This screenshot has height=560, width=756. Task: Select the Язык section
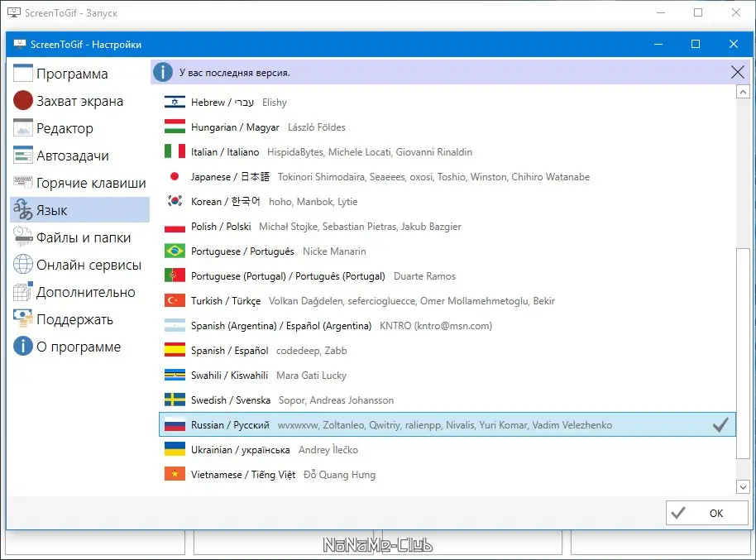(x=79, y=210)
